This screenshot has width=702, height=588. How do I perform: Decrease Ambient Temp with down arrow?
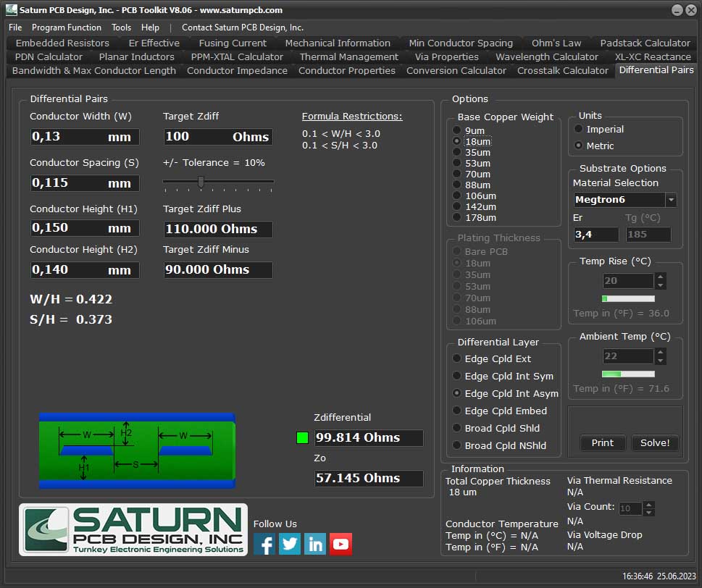[660, 360]
